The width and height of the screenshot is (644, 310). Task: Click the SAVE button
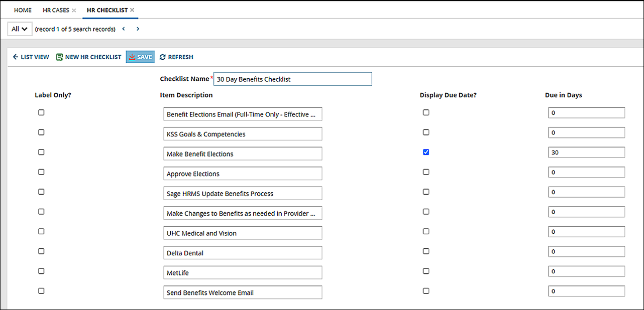click(140, 57)
